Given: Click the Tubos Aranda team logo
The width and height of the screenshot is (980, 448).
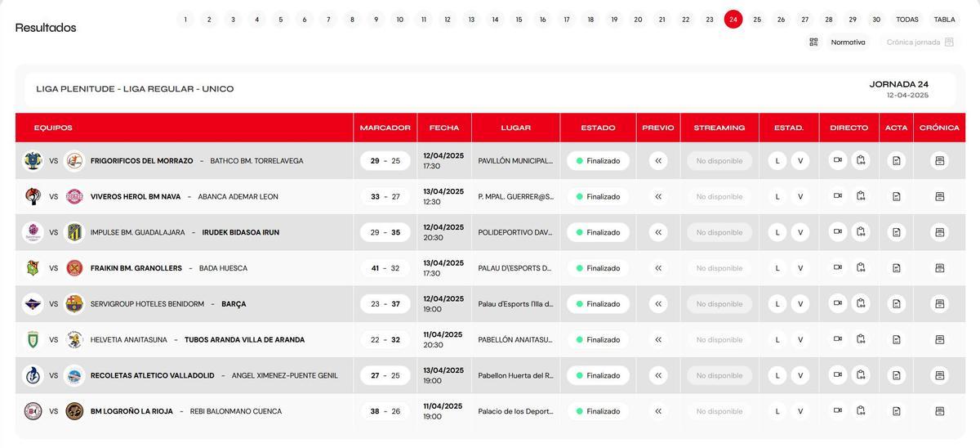Looking at the screenshot, I should pyautogui.click(x=74, y=339).
